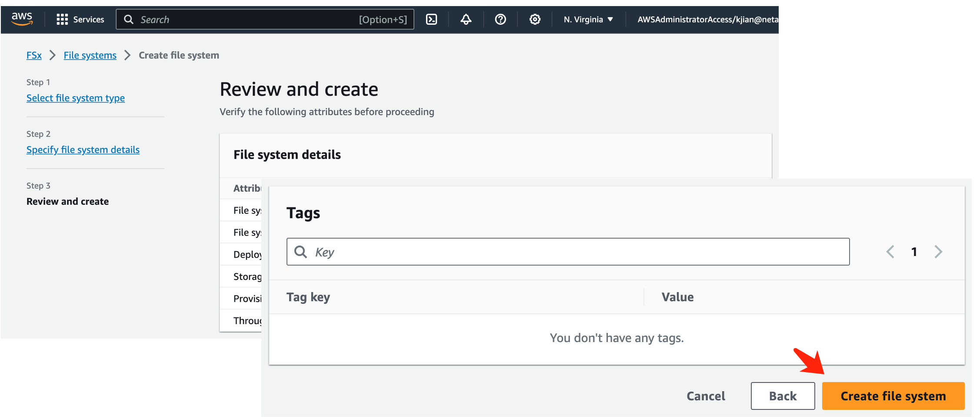The height and width of the screenshot is (419, 980).
Task: Click the magnifier icon in Tags filter
Action: click(300, 252)
